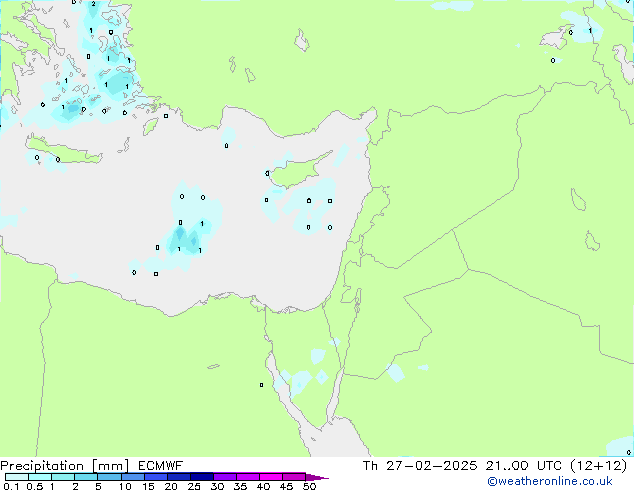Select the "Precipitation [mm]" title text

[x=65, y=466]
